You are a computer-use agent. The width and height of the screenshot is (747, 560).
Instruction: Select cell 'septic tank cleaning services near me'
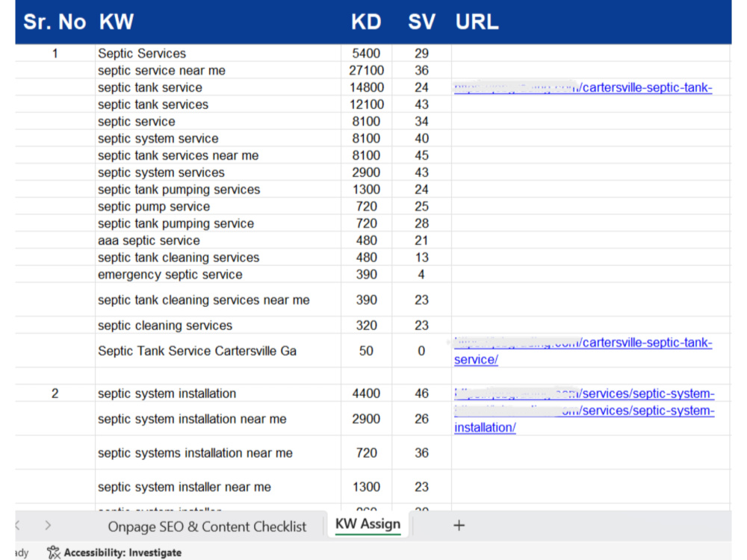pos(218,300)
